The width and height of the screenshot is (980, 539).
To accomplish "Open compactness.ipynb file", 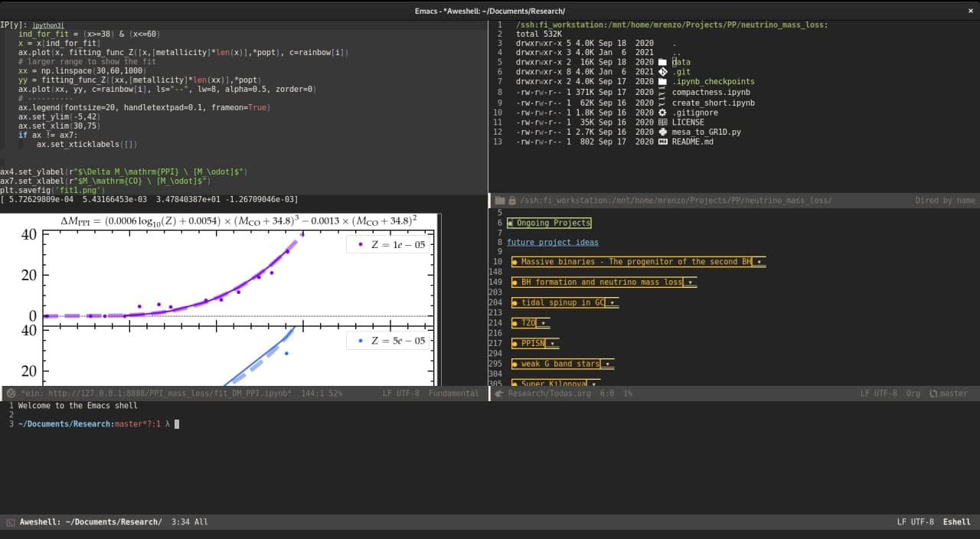I will [x=710, y=92].
